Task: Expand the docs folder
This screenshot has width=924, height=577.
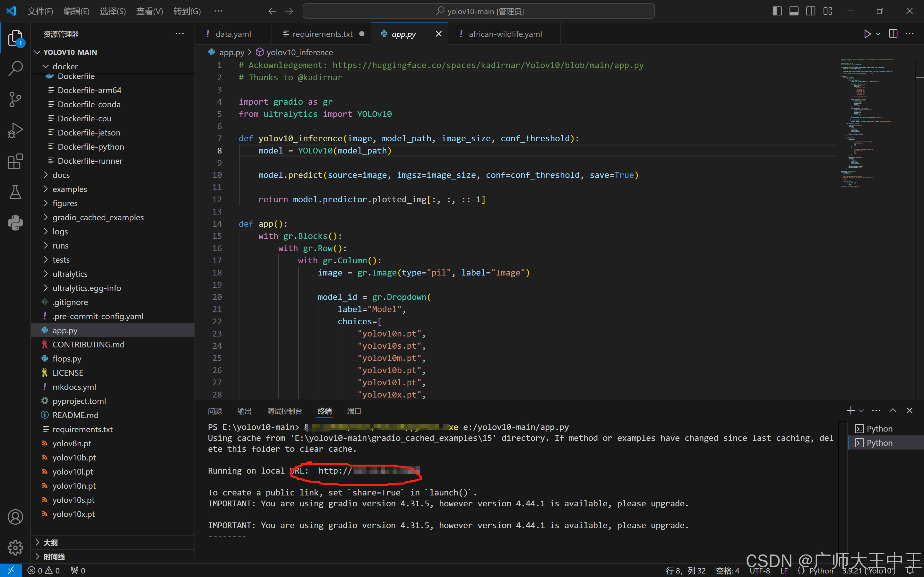Action: click(x=61, y=175)
